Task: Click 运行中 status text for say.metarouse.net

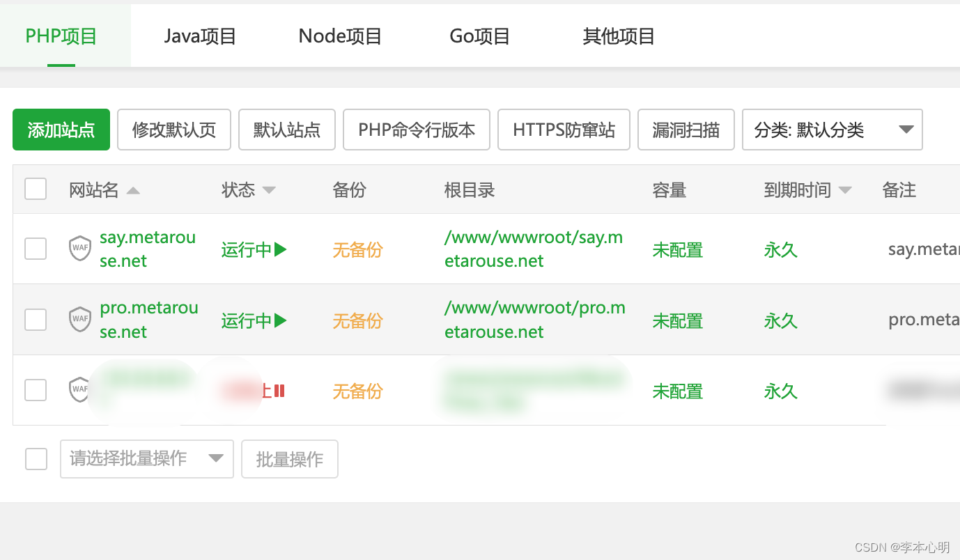Action: 247,249
